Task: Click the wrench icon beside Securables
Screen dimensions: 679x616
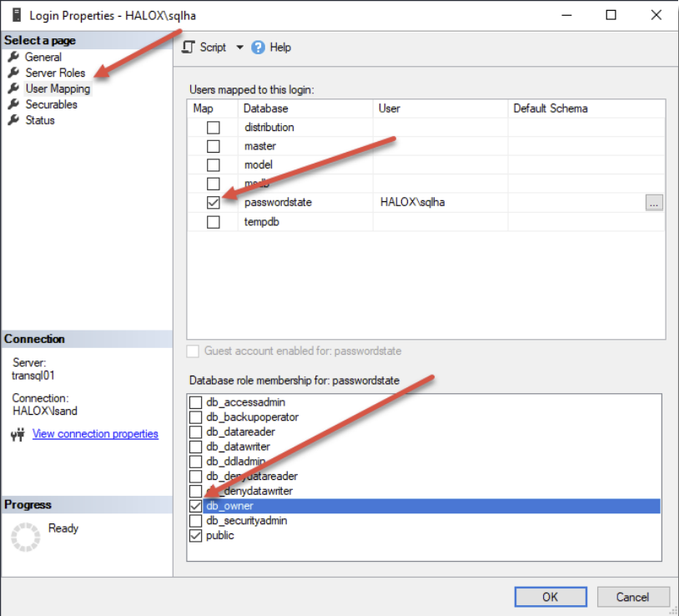Action: tap(13, 104)
